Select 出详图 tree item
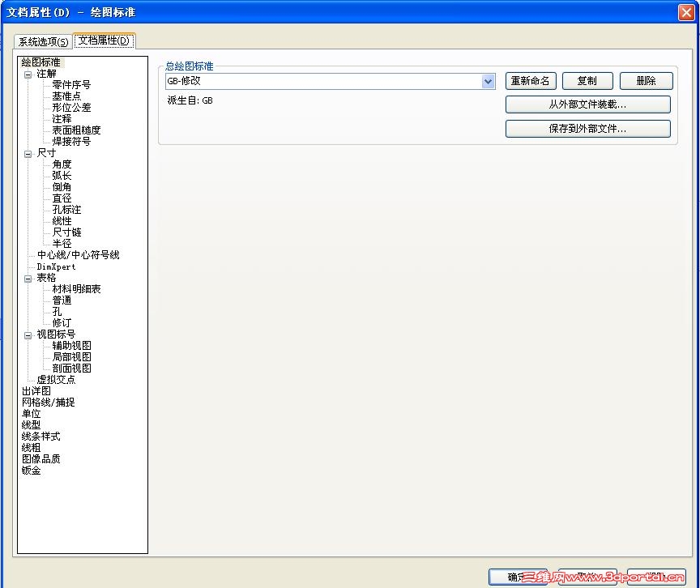The width and height of the screenshot is (700, 588). (x=36, y=391)
